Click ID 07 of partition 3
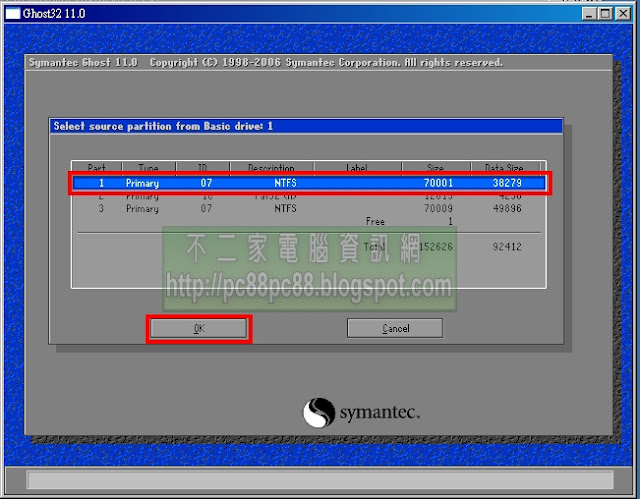This screenshot has width=640, height=499. click(206, 208)
